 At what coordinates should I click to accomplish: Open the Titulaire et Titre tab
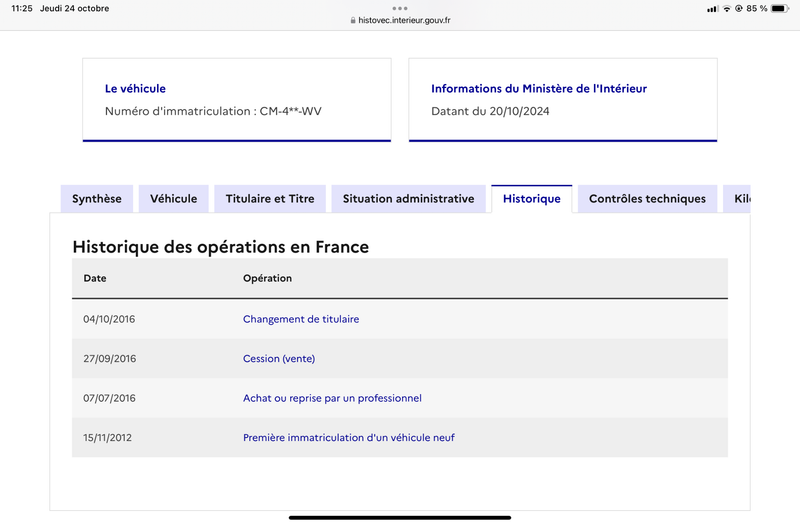tap(270, 198)
